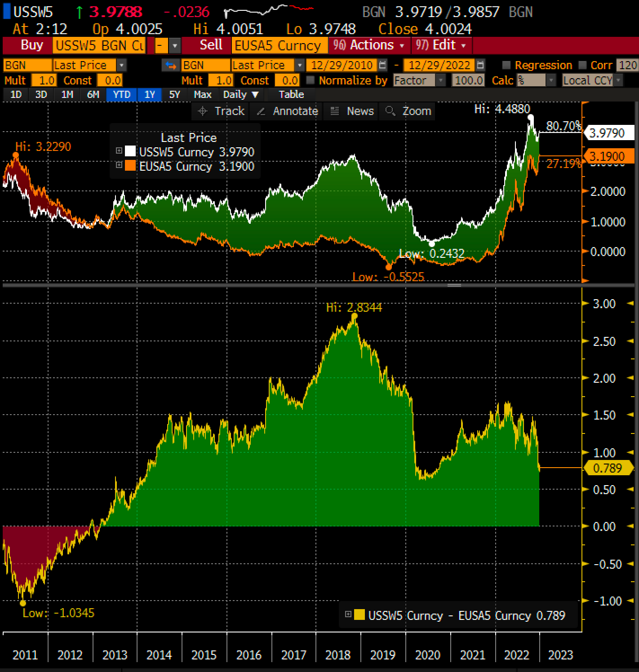639x672 pixels.
Task: Expand the USSW5 Curncy legend entry
Action: 119,152
